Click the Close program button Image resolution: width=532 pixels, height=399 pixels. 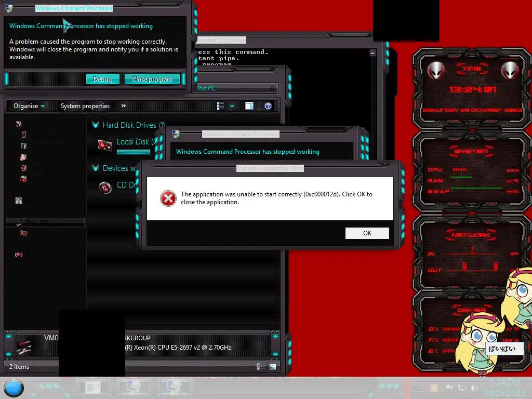(x=152, y=79)
